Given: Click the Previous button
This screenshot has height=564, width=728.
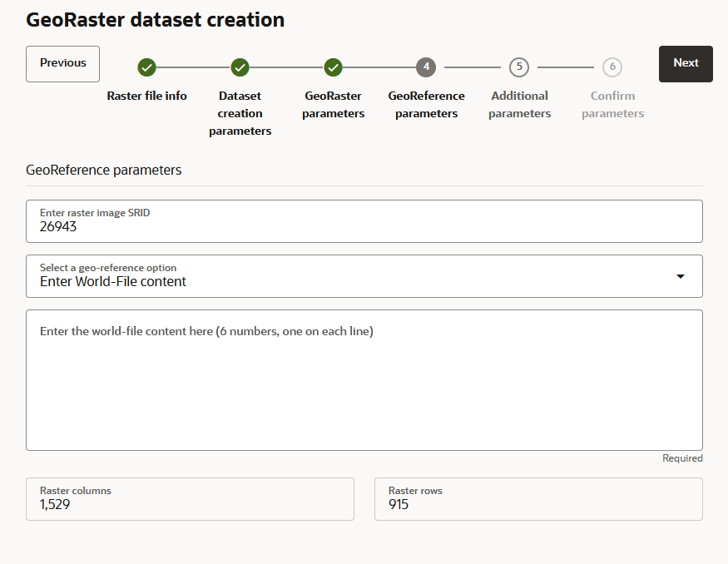Looking at the screenshot, I should point(62,63).
